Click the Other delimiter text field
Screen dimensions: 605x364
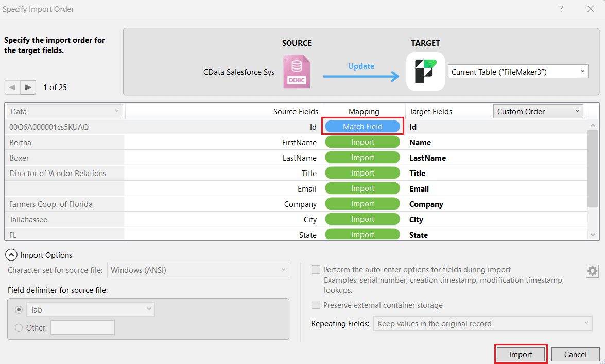point(82,327)
